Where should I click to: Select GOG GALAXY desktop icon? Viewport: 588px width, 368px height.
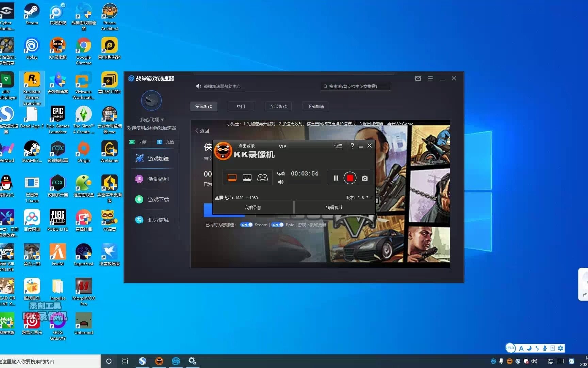click(x=58, y=326)
